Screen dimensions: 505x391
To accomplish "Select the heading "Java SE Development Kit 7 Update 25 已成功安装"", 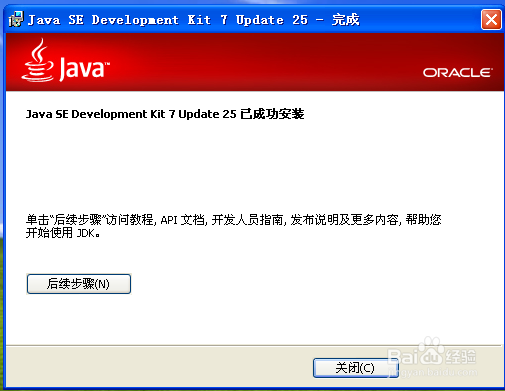I will pyautogui.click(x=165, y=114).
